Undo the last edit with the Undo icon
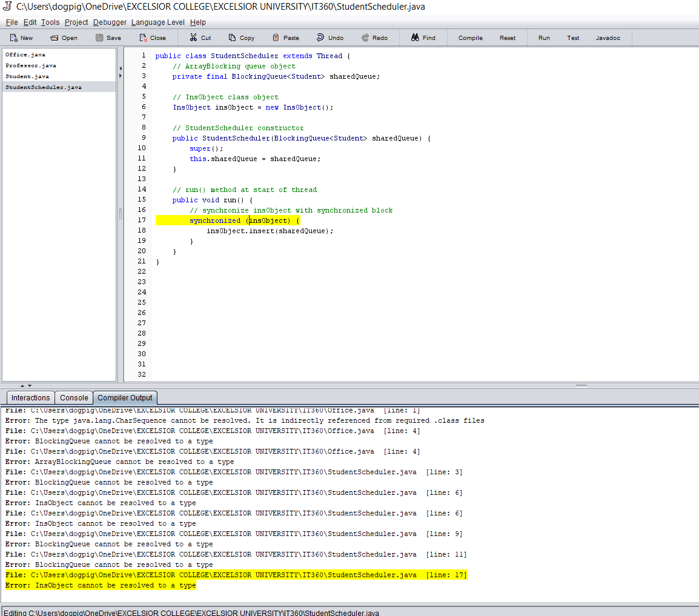This screenshot has height=616, width=699. pos(330,37)
